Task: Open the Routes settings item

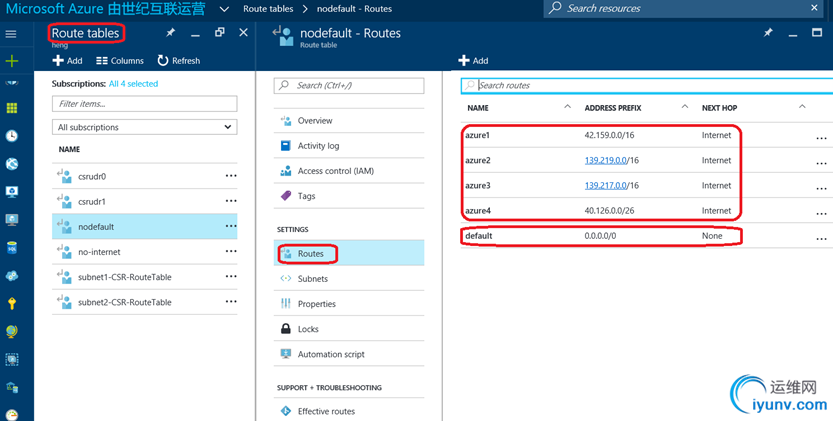Action: [x=349, y=254]
